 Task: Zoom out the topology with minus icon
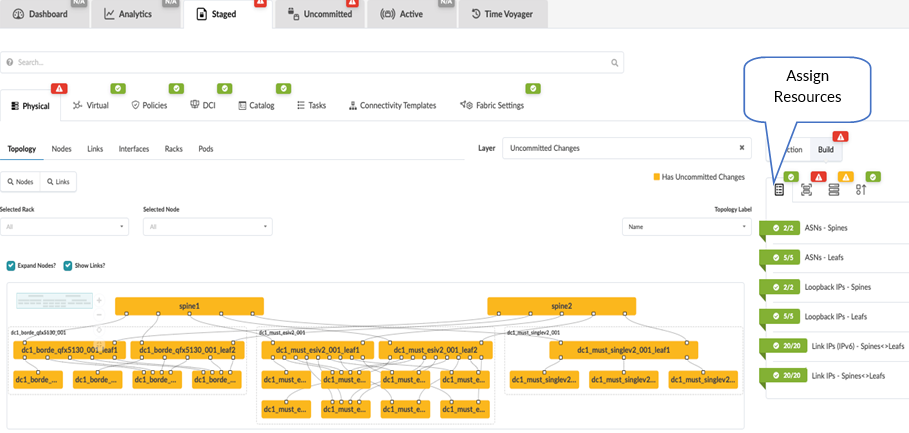99,315
